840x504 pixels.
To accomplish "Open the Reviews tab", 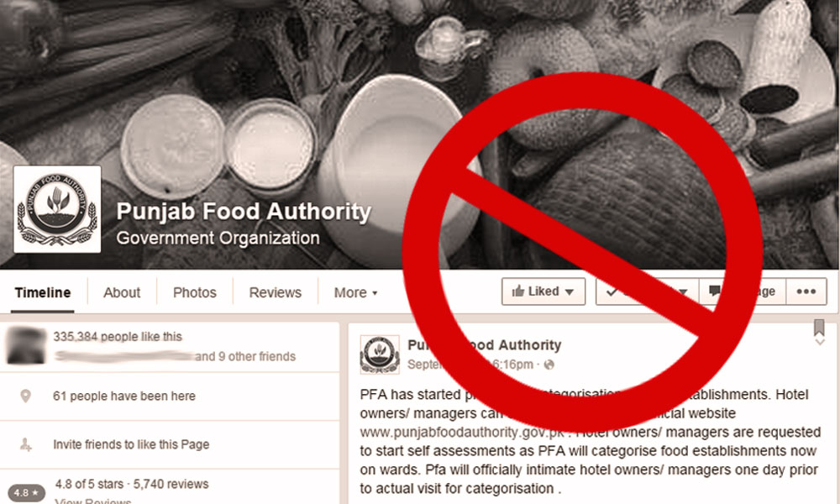I will [x=276, y=292].
